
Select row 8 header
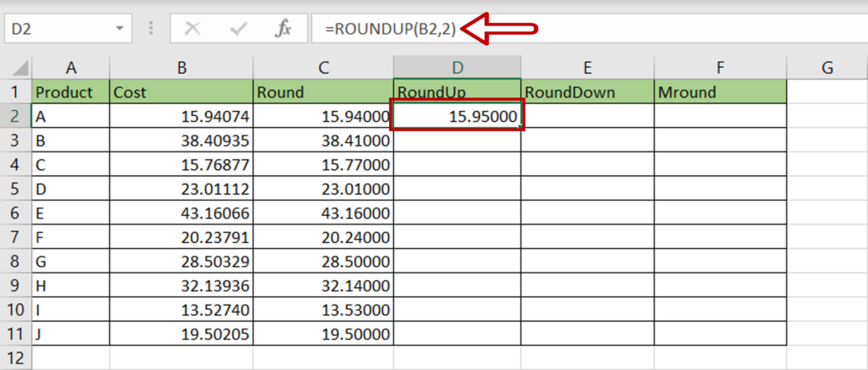tap(15, 261)
